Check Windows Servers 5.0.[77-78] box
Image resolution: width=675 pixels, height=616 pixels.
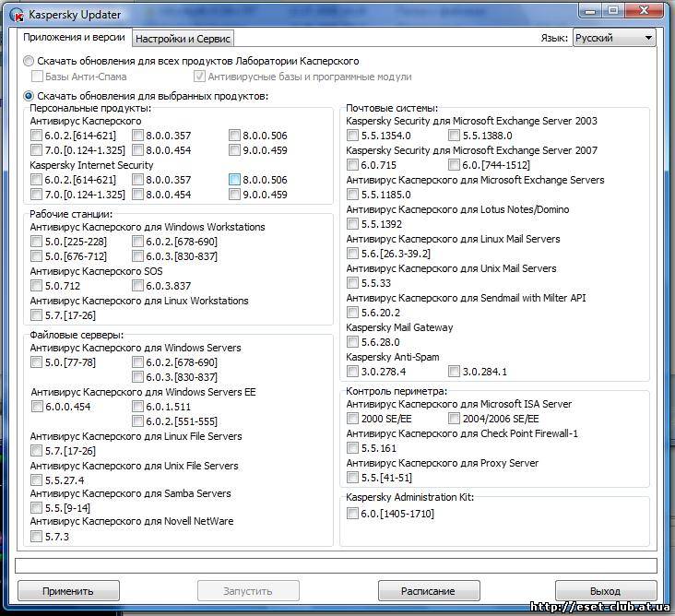(x=36, y=362)
